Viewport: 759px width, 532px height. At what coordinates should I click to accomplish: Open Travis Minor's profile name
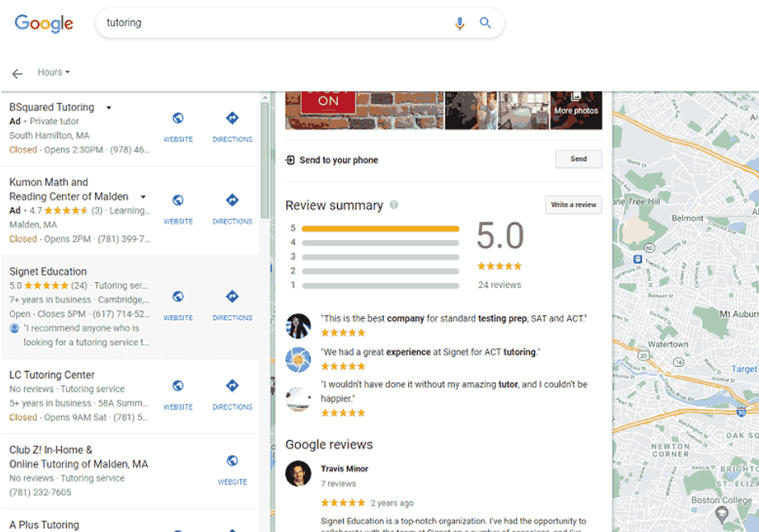[344, 468]
